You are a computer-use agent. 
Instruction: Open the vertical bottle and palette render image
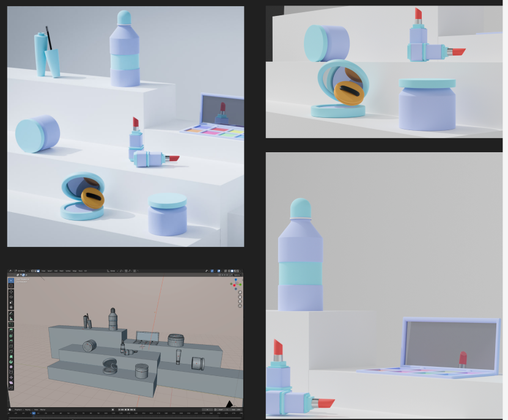pos(384,285)
